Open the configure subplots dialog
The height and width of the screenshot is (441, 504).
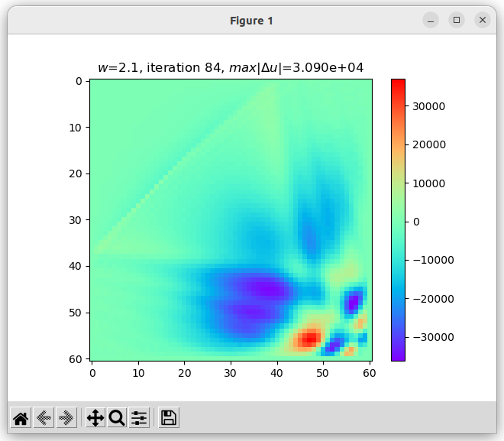(x=139, y=418)
